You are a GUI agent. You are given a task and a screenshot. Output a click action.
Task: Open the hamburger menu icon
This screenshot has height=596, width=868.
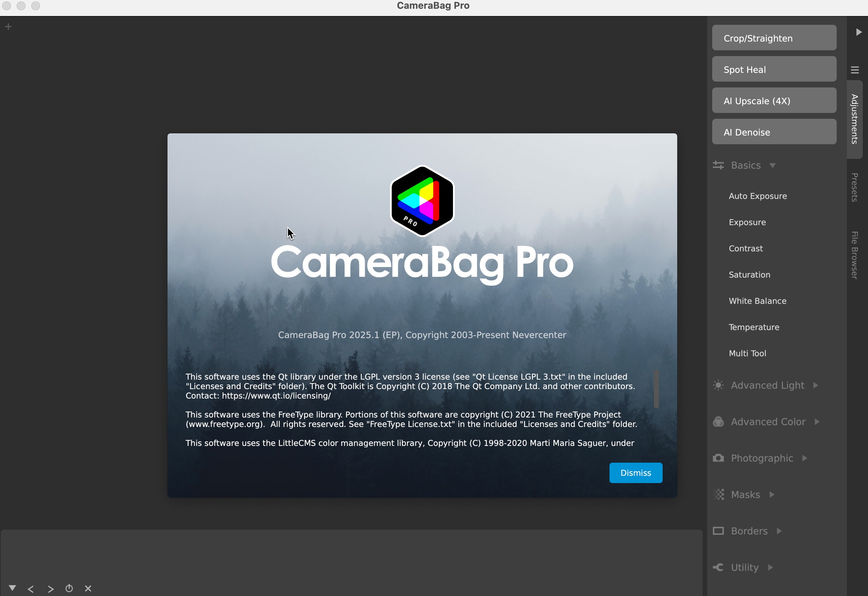click(855, 70)
